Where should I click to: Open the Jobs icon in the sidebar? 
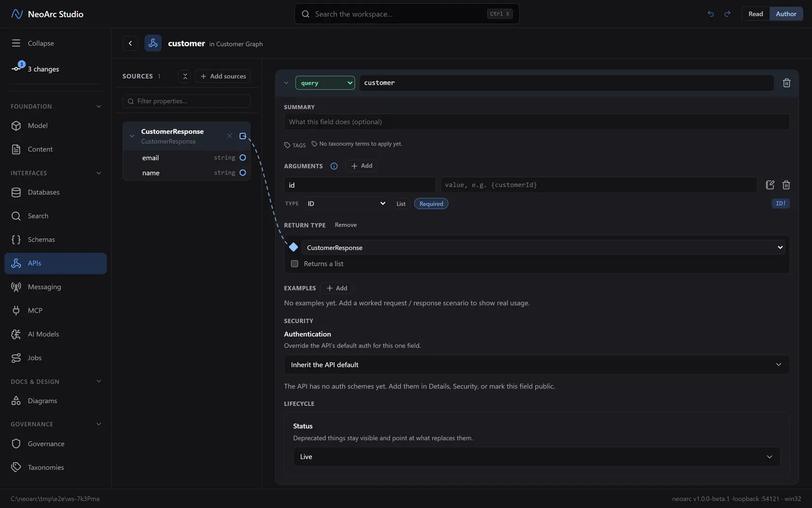pos(16,358)
